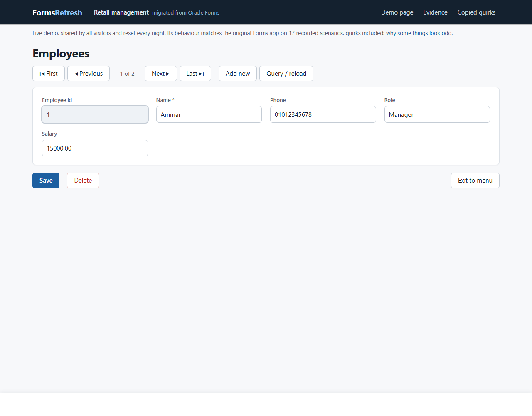Image resolution: width=532 pixels, height=416 pixels.
Task: Open 'why some things look odd' link
Action: [x=419, y=33]
